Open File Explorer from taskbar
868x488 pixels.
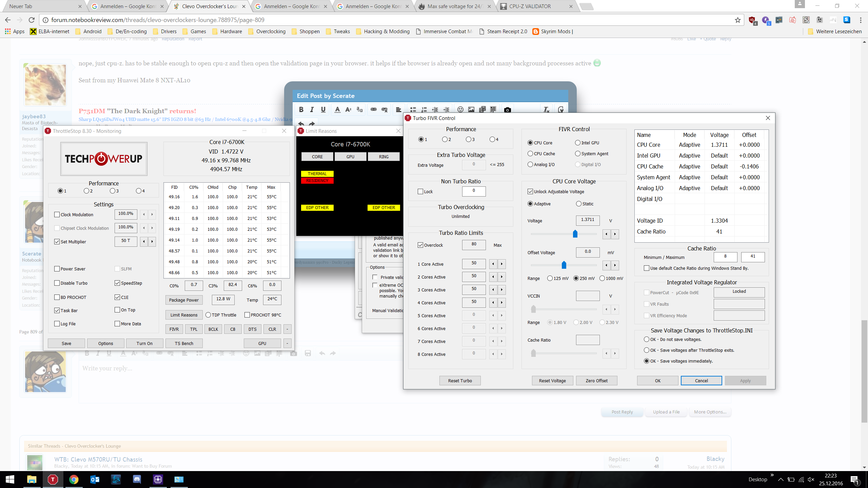click(32, 479)
